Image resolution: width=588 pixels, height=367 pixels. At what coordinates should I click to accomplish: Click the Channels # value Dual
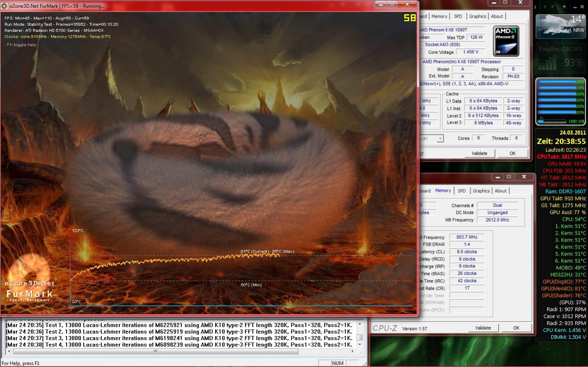(x=497, y=205)
